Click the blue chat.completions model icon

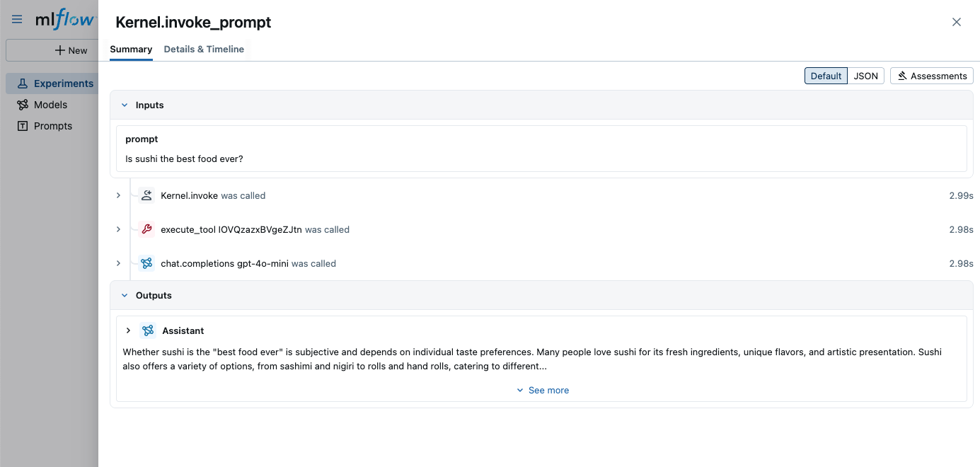pyautogui.click(x=146, y=263)
